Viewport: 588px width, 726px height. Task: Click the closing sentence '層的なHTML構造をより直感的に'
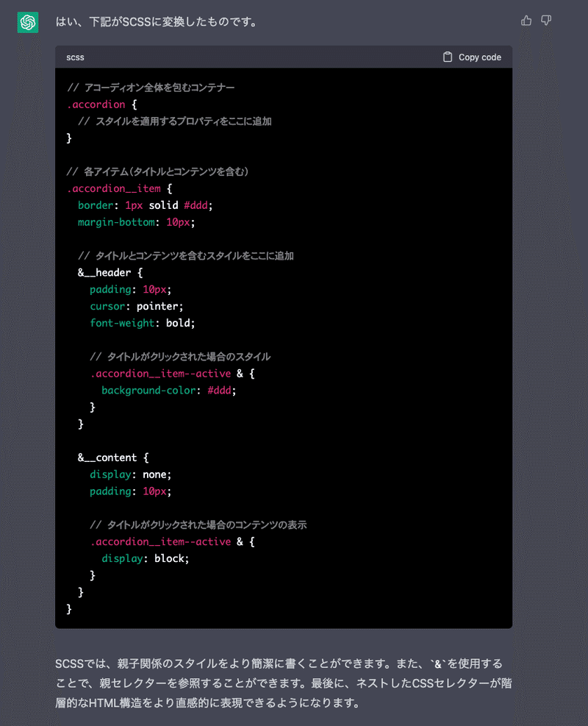pyautogui.click(x=208, y=703)
